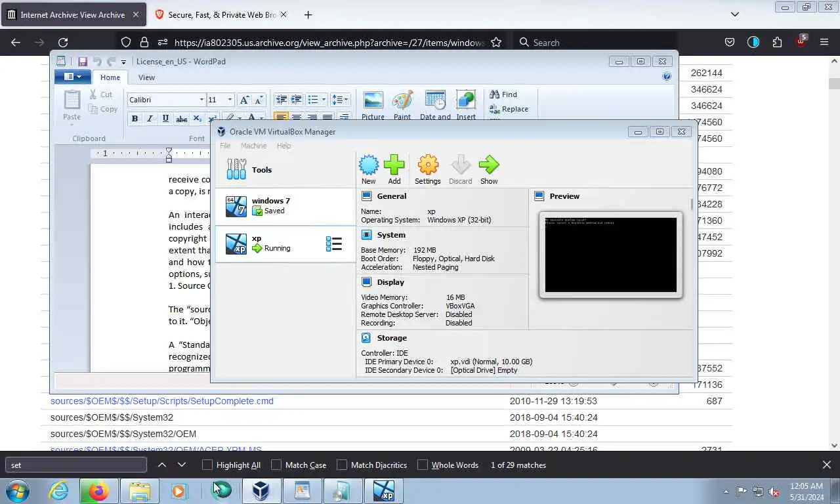This screenshot has width=840, height=504.
Task: Click the find bar previous match arrow
Action: click(161, 465)
